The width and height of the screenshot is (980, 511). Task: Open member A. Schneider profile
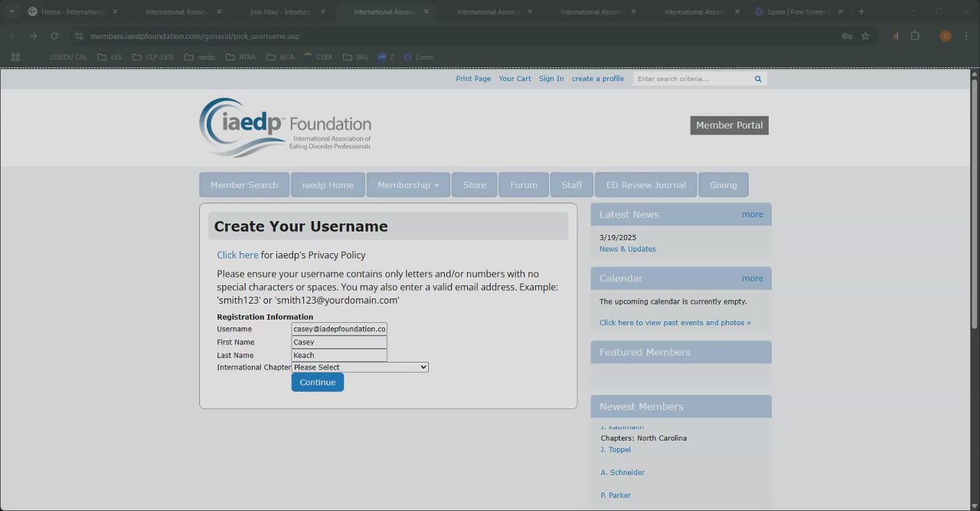click(622, 473)
